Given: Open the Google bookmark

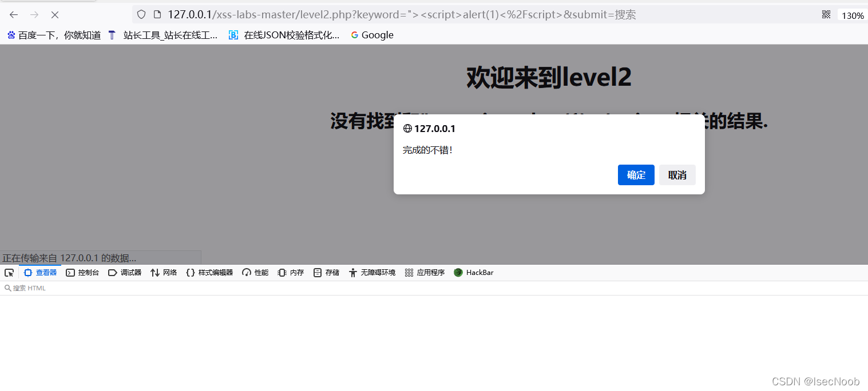Looking at the screenshot, I should pos(371,35).
